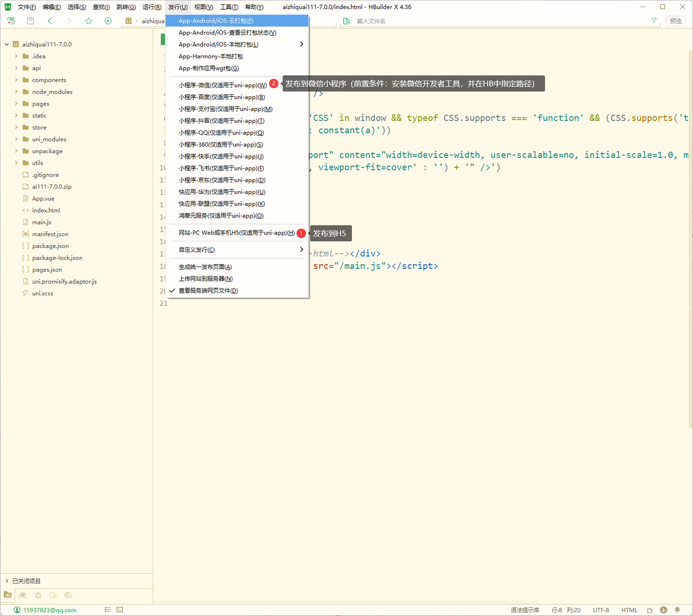693x616 pixels.
Task: Expand the api folder
Action: [16, 68]
